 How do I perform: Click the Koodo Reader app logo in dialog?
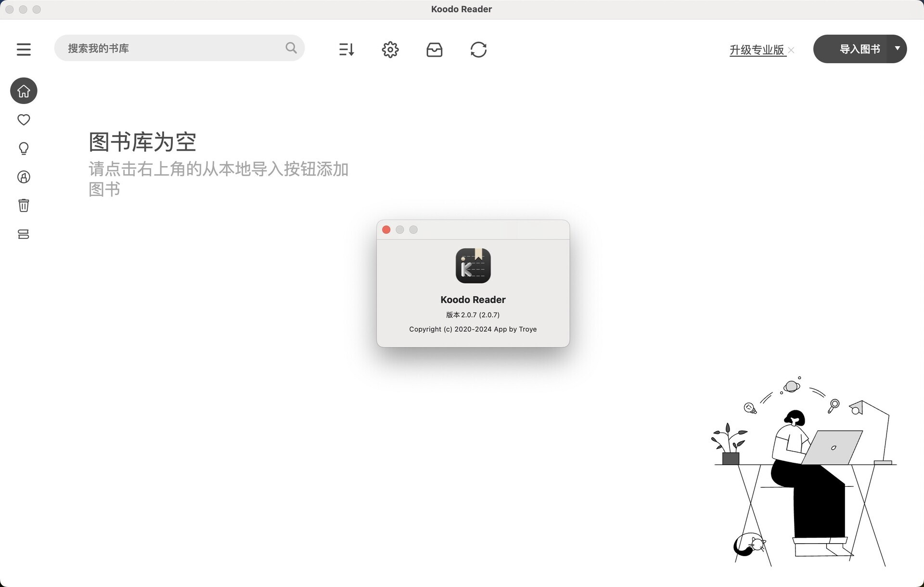473,265
